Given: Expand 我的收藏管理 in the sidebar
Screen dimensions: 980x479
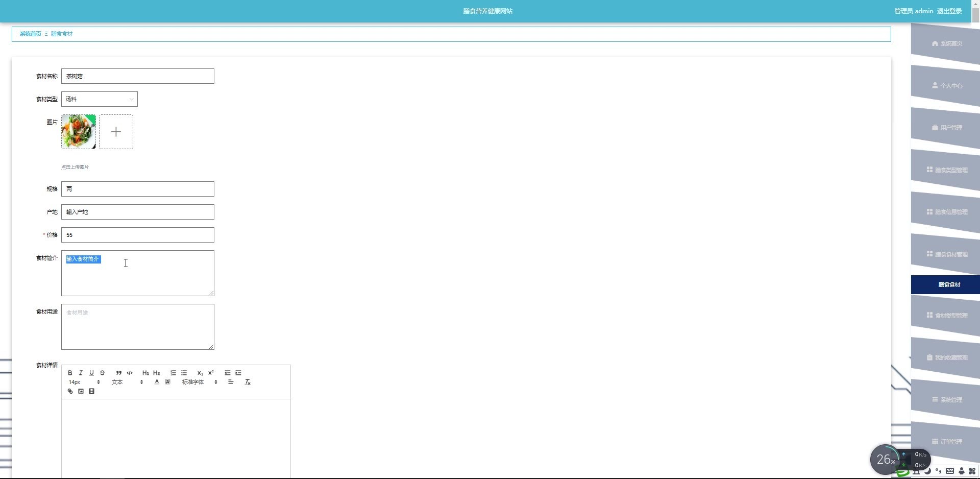Looking at the screenshot, I should pos(947,357).
